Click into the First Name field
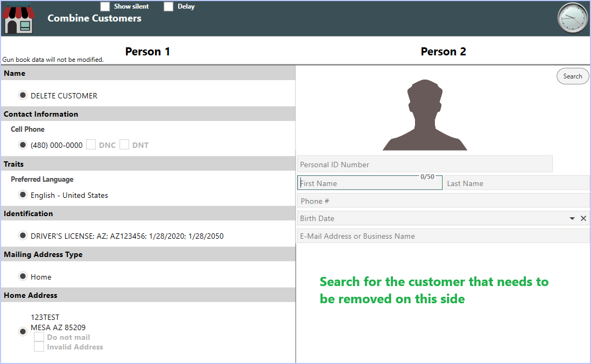 point(370,183)
